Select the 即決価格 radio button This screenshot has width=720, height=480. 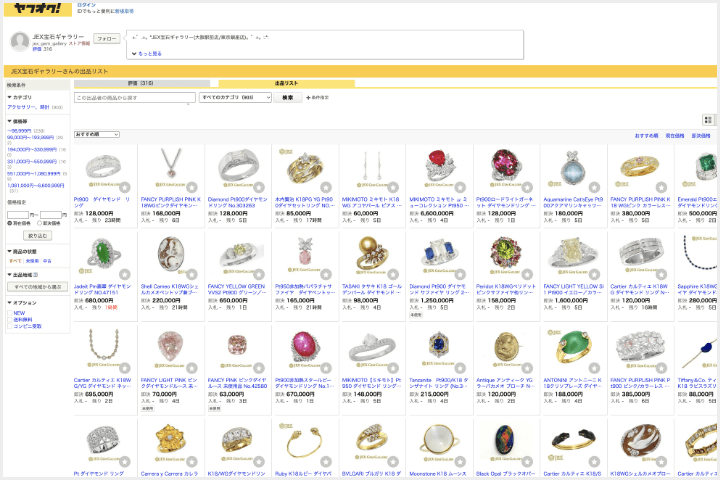coord(38,223)
